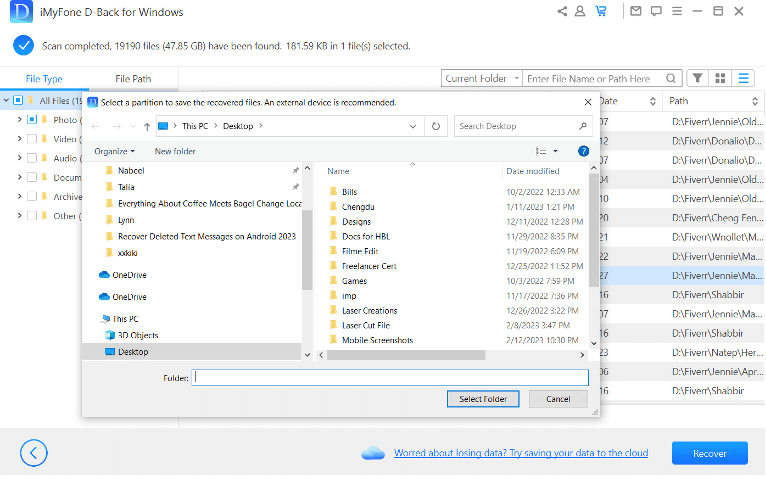Click the Recover button
Viewport: 766px width, 477px height.
click(710, 453)
